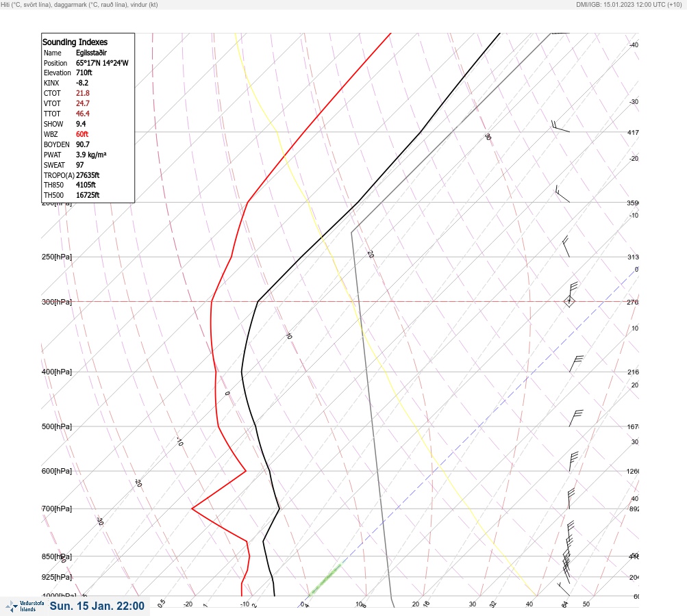Select the wind barb at 250 hPa level
The height and width of the screenshot is (616, 687).
pos(566,246)
